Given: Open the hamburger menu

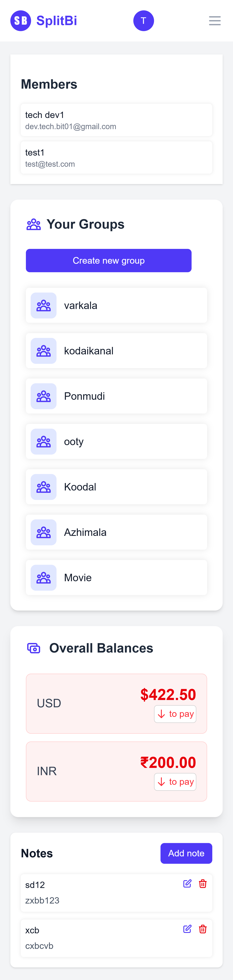Looking at the screenshot, I should (x=215, y=21).
